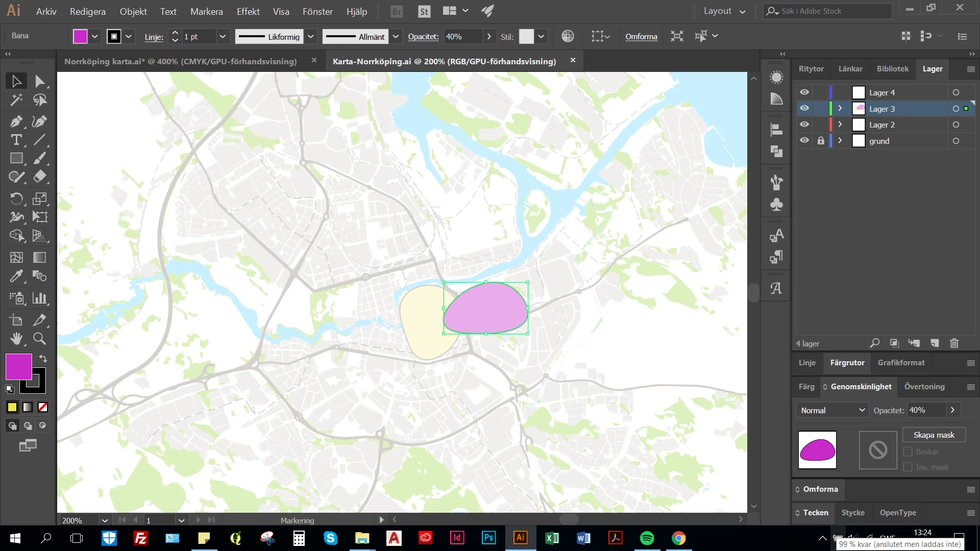Unlock the grund layer
The image size is (980, 551).
coord(821,141)
